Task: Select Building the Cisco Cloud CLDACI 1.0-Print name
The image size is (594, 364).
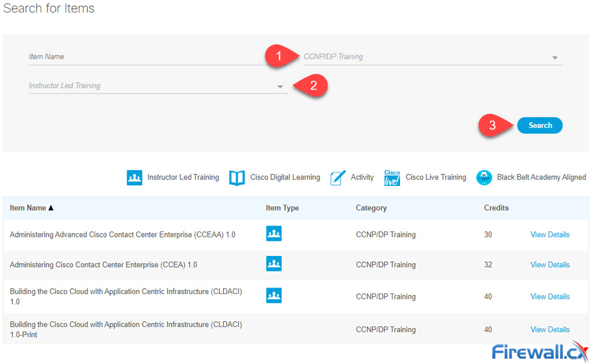Action: click(x=126, y=329)
